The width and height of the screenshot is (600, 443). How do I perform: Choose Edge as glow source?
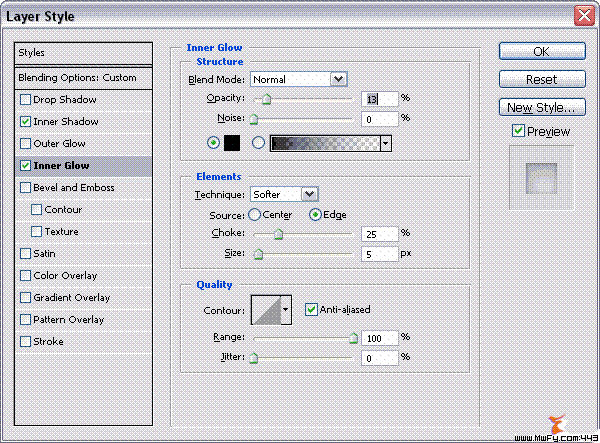(315, 215)
